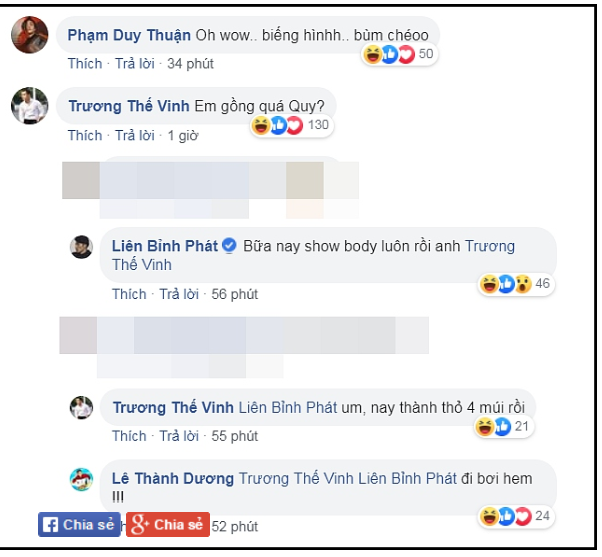This screenshot has height=557, width=602.
Task: Click the Google Plus Chia sẻ button
Action: (x=168, y=525)
